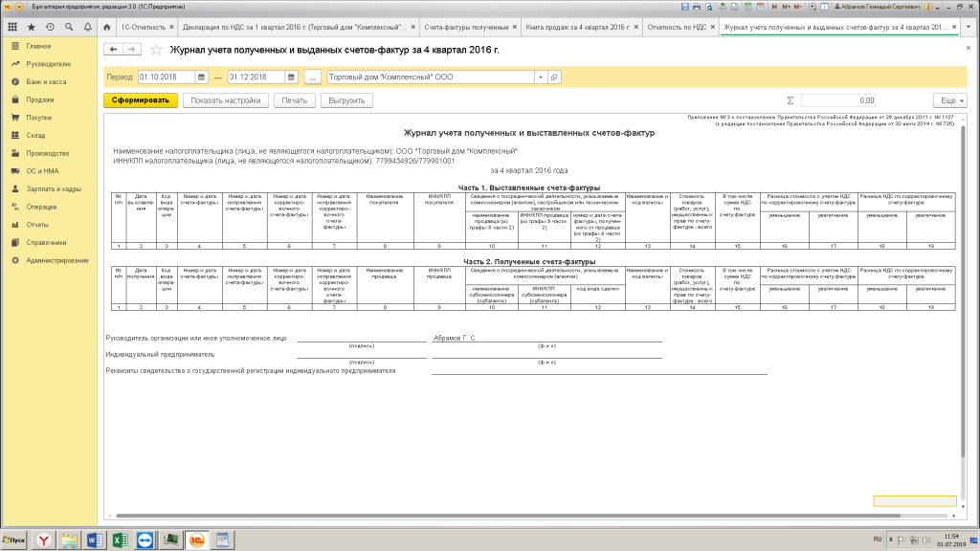Switch to Книга продаж за 4 квартал tab

[x=578, y=27]
